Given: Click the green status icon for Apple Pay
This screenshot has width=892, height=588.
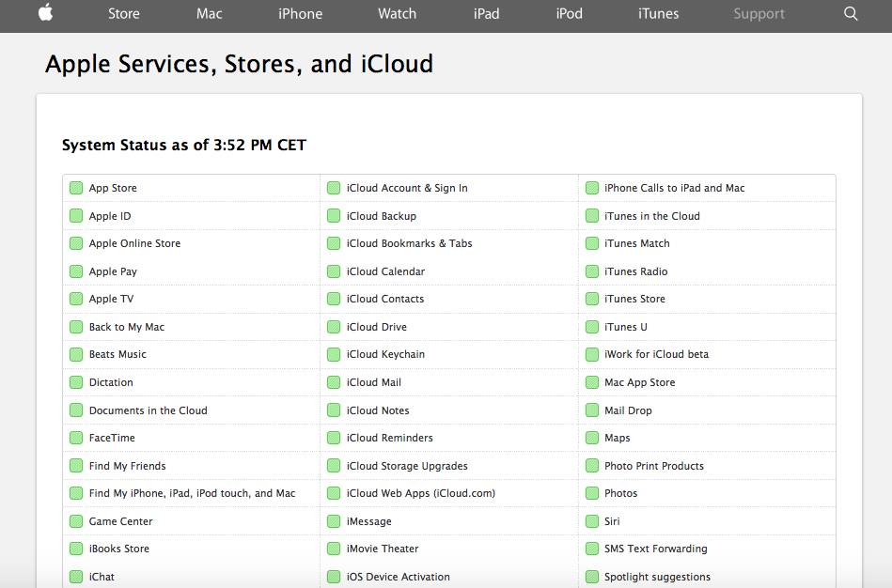Looking at the screenshot, I should pos(76,271).
